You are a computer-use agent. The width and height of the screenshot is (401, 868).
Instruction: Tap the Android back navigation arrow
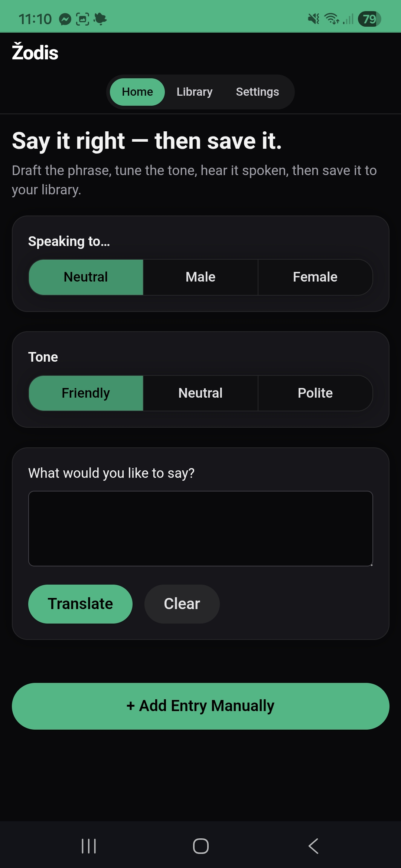(313, 846)
